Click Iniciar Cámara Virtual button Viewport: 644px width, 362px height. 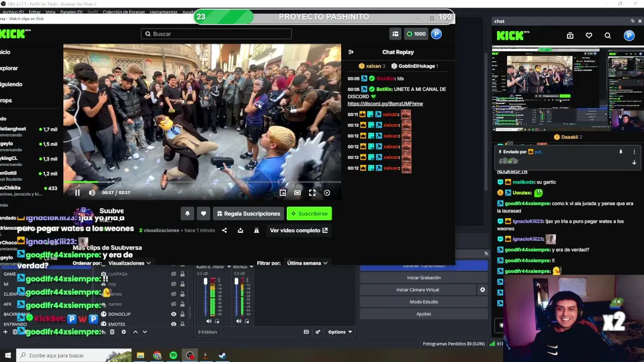click(x=418, y=290)
